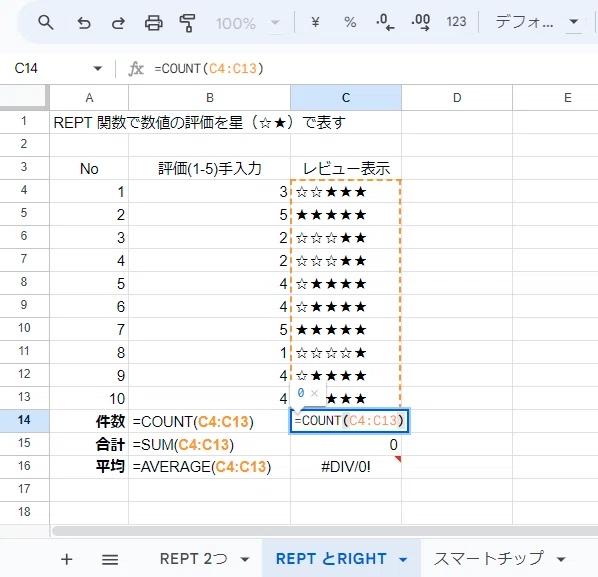The height and width of the screenshot is (577, 598).
Task: Click the B14 cell showing =COUNT(C4:C13)
Action: (209, 421)
